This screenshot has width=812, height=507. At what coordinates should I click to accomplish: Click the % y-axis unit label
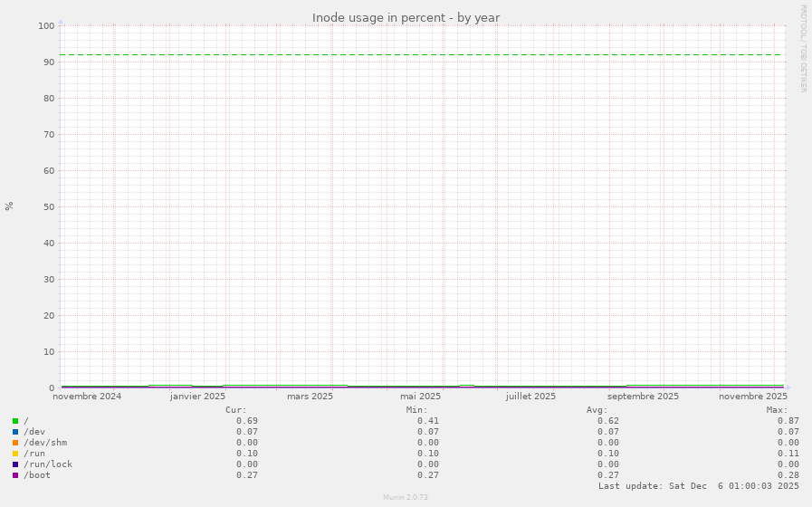tap(9, 206)
